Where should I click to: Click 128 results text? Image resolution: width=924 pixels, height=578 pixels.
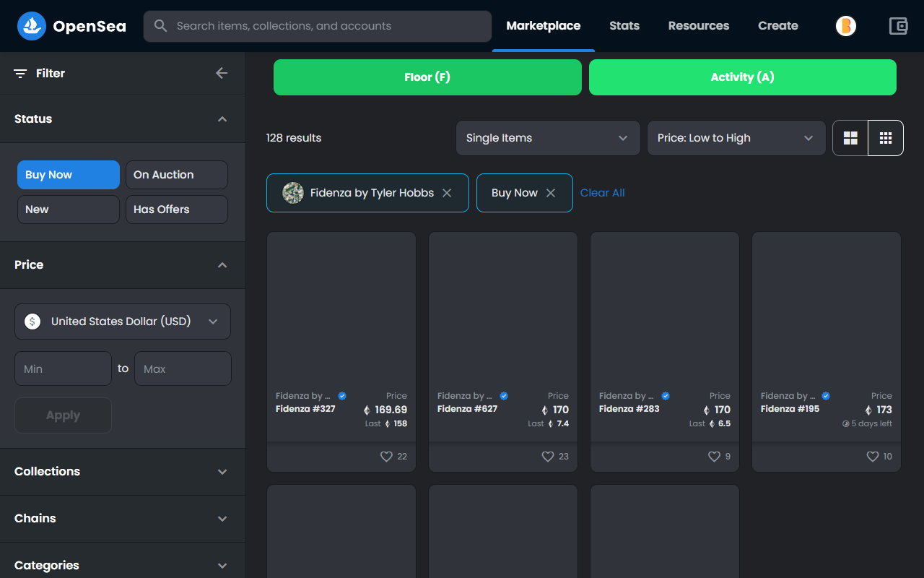[294, 138]
